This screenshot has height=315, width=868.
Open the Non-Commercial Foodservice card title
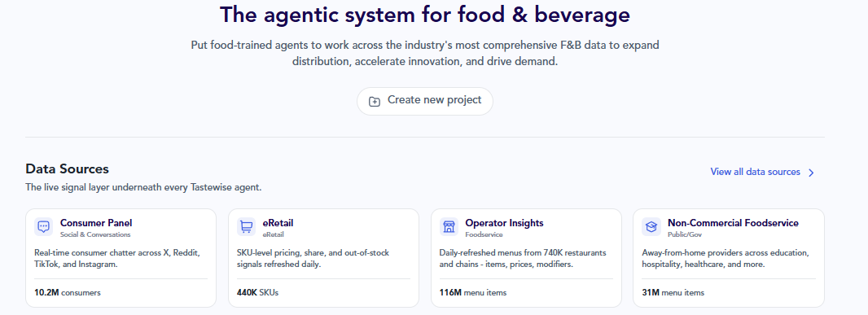733,223
